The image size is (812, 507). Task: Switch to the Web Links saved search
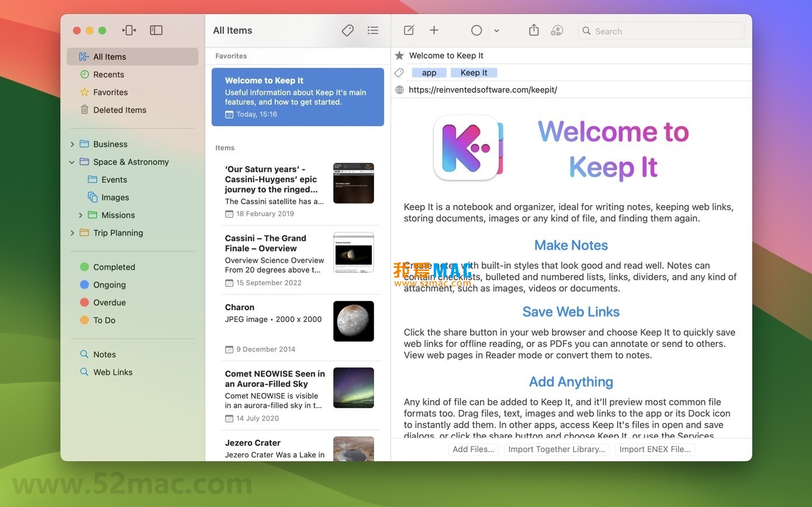pyautogui.click(x=113, y=372)
